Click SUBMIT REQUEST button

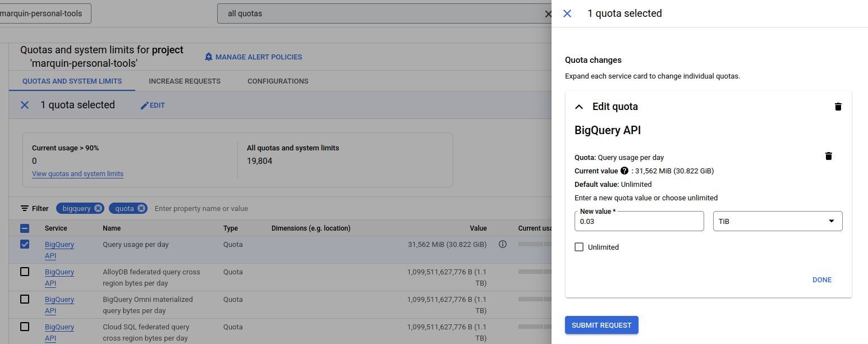click(x=601, y=325)
